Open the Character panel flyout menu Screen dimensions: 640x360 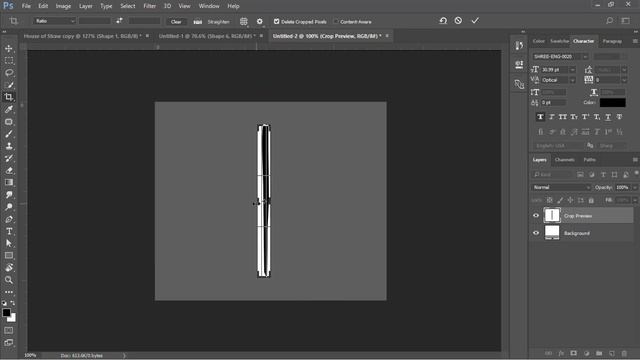635,41
